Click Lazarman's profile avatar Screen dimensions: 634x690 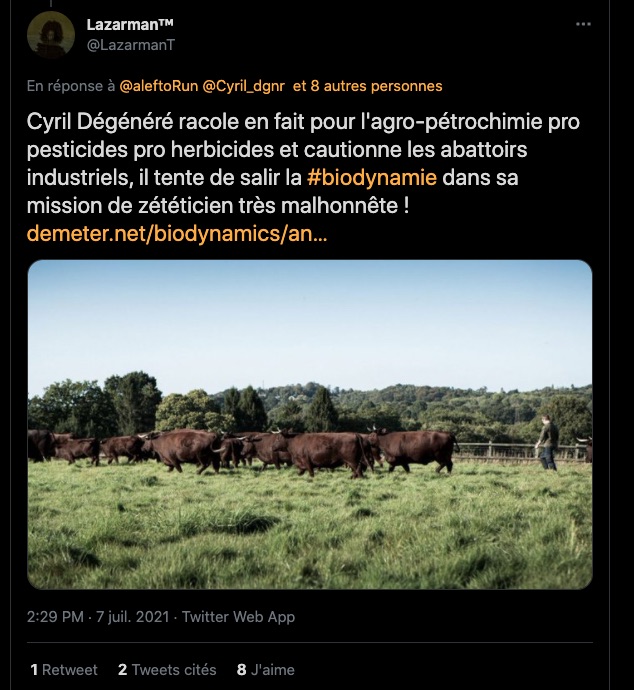pyautogui.click(x=51, y=35)
